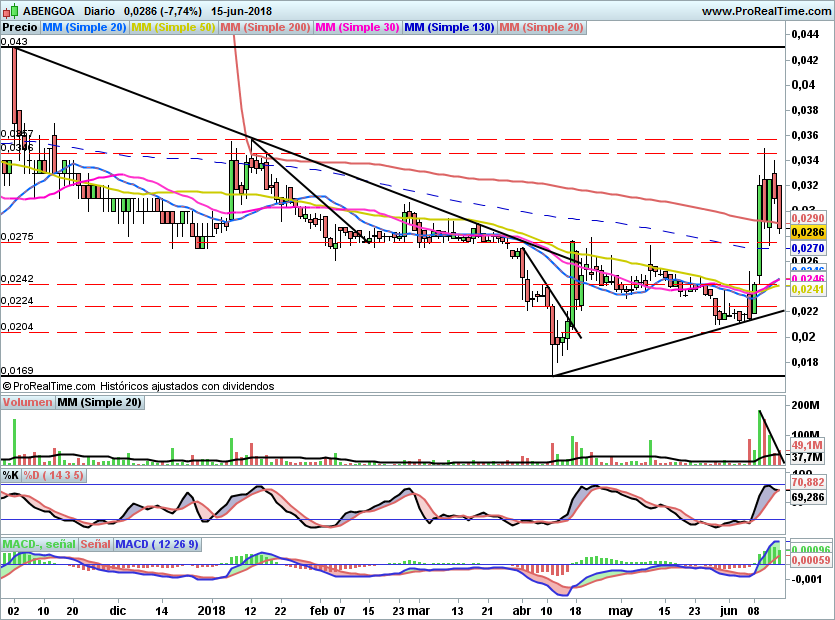Click the blue 0,0270 price tag
This screenshot has width=835, height=620.
click(808, 248)
